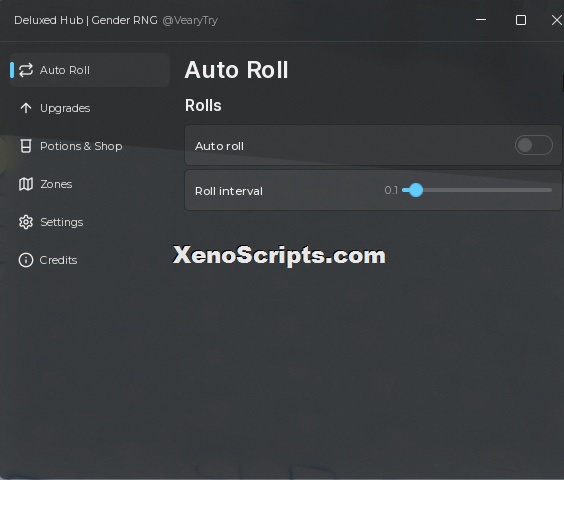Click the Auto Roll repeat-arrows icon
This screenshot has width=564, height=510.
[x=26, y=70]
